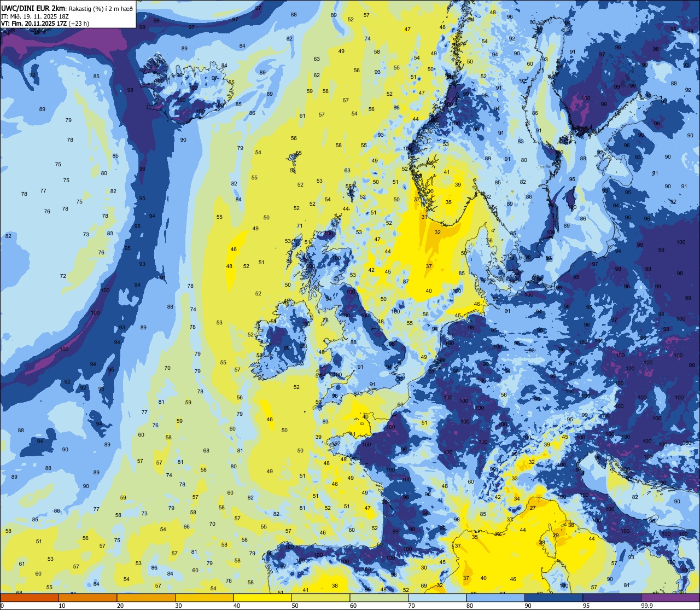700x610 pixels.
Task: Click the 60–70 % yellow-green legend swatch
Action: 379,597
